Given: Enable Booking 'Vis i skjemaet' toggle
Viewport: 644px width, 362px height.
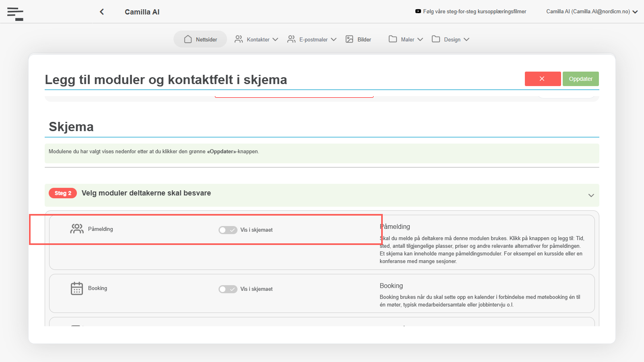Looking at the screenshot, I should pos(228,289).
